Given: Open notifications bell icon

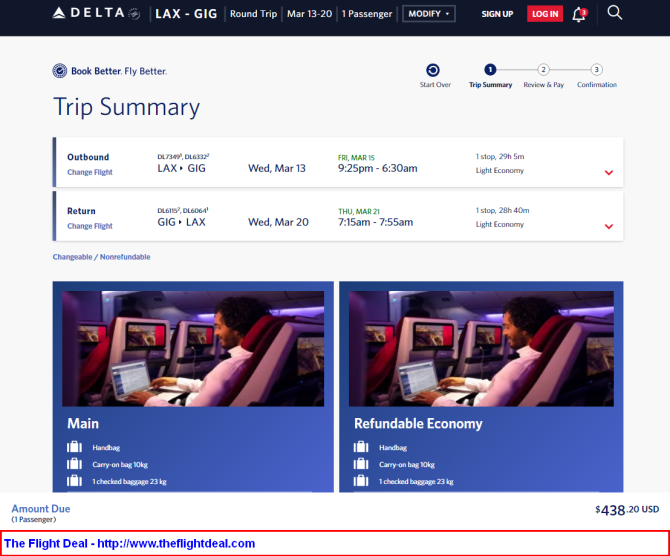Looking at the screenshot, I should (x=579, y=15).
